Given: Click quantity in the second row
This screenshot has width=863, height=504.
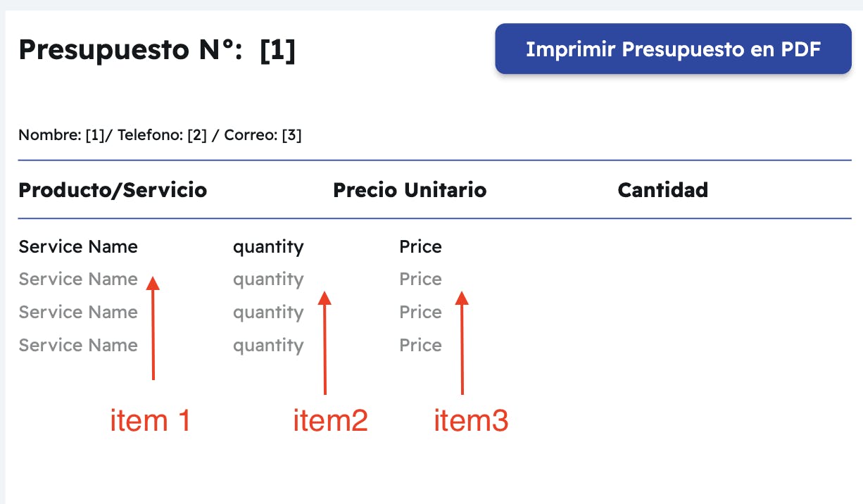Looking at the screenshot, I should coord(268,279).
